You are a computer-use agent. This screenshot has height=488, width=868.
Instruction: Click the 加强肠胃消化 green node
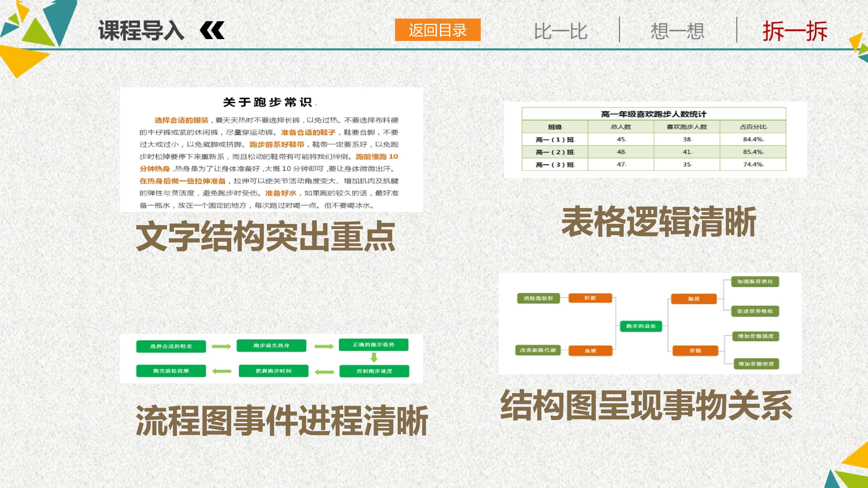[755, 282]
